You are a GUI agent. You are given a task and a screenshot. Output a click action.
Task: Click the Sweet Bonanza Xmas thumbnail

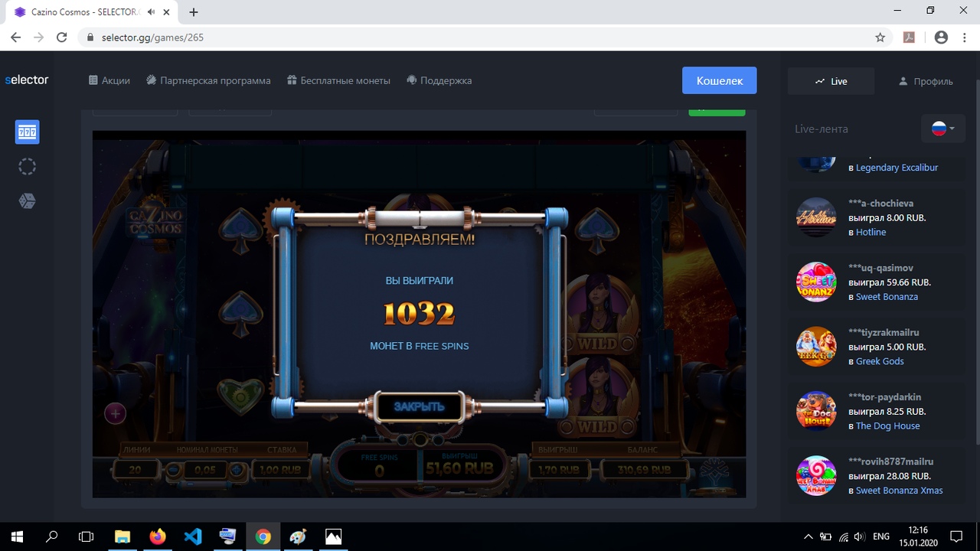coord(816,476)
